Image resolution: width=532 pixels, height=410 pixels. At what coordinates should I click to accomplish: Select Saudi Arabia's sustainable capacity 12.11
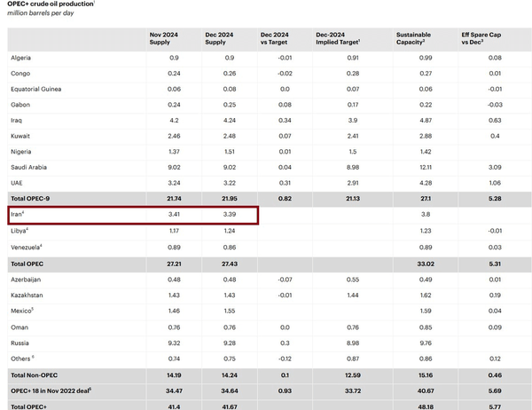[x=426, y=167]
